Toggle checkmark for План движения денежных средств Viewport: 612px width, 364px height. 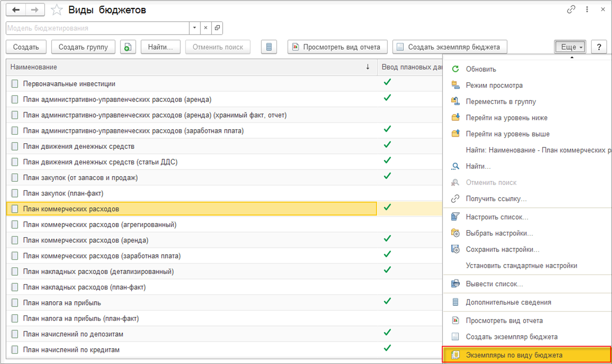click(387, 145)
